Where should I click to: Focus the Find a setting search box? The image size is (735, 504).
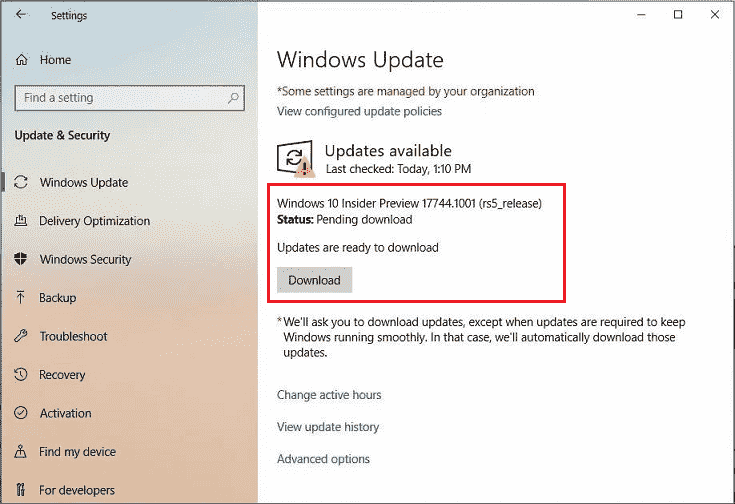120,98
